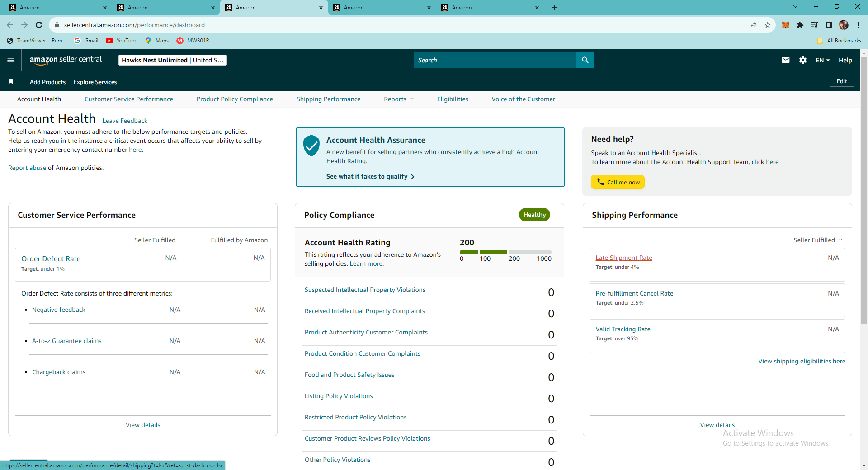Open the extensions puzzle icon
Image resolution: width=868 pixels, height=470 pixels.
pyautogui.click(x=800, y=25)
